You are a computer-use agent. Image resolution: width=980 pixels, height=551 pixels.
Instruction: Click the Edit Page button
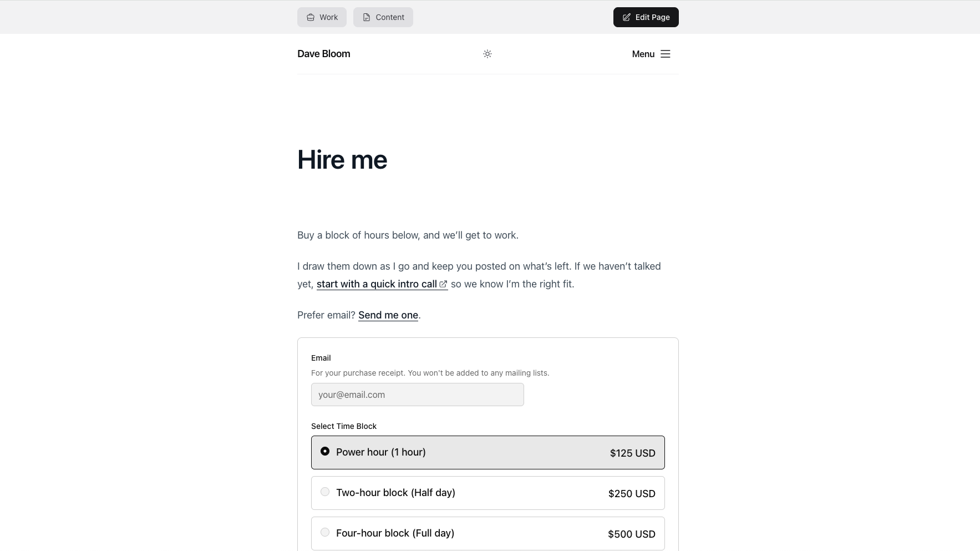coord(646,17)
